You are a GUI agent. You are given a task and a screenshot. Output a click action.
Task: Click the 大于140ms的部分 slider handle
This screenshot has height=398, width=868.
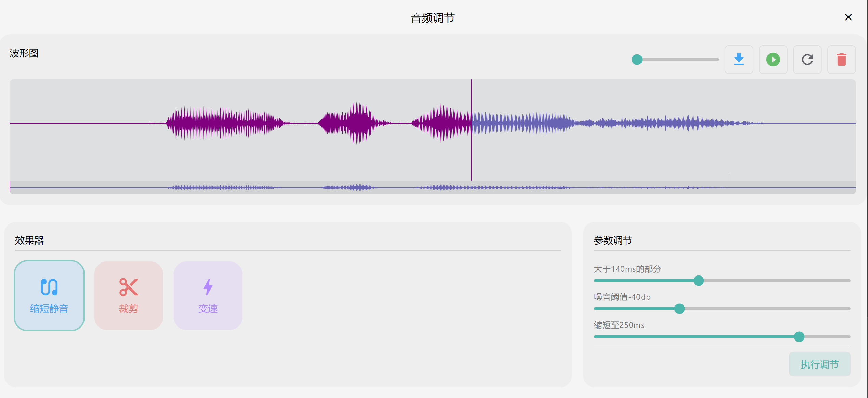point(699,281)
